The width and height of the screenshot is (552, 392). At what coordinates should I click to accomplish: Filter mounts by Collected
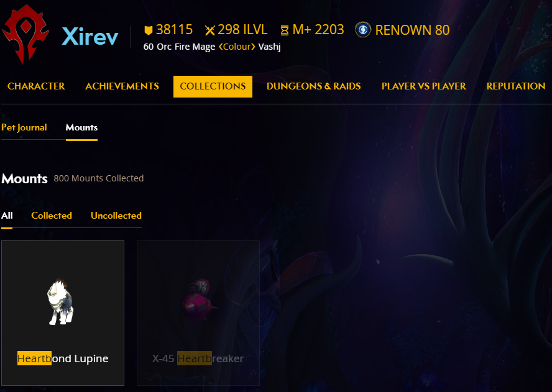(52, 216)
